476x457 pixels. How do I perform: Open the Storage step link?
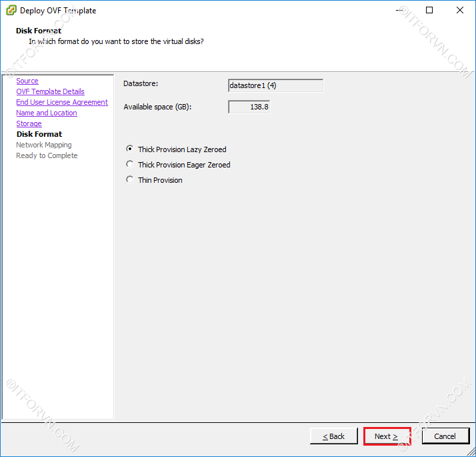coord(29,123)
